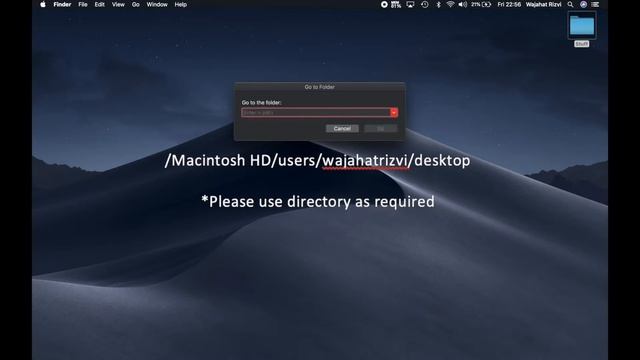
Task: Select the Stuff folder on the desktop
Action: tap(582, 29)
